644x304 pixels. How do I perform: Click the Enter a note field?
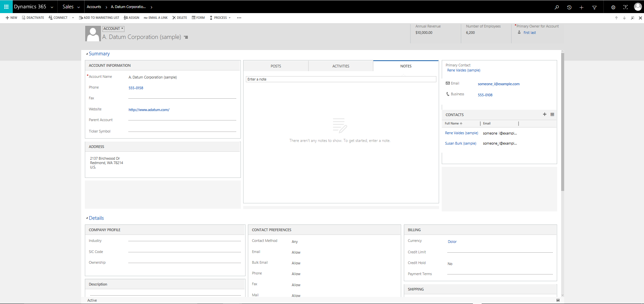click(341, 79)
